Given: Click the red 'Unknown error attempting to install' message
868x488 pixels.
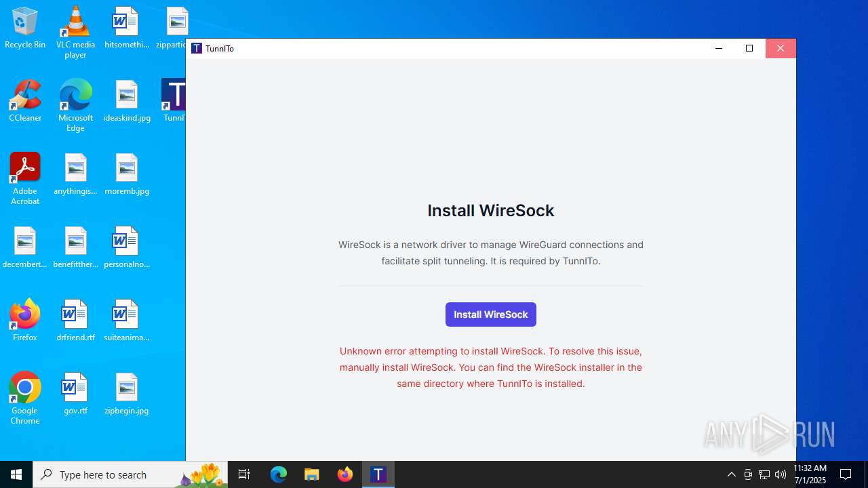Looking at the screenshot, I should coord(491,367).
